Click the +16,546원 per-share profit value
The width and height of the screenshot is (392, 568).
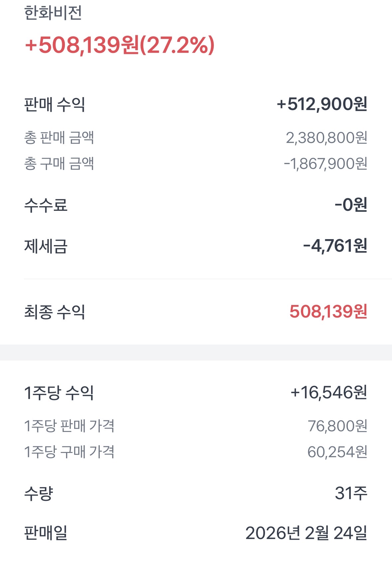[329, 392]
